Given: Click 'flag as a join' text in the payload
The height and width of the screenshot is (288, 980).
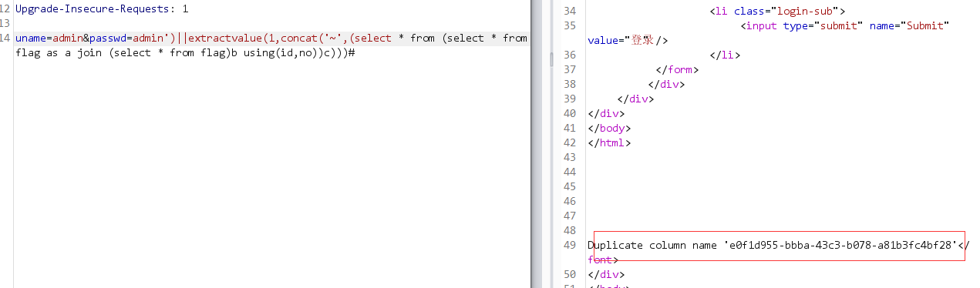Looking at the screenshot, I should click(x=59, y=53).
